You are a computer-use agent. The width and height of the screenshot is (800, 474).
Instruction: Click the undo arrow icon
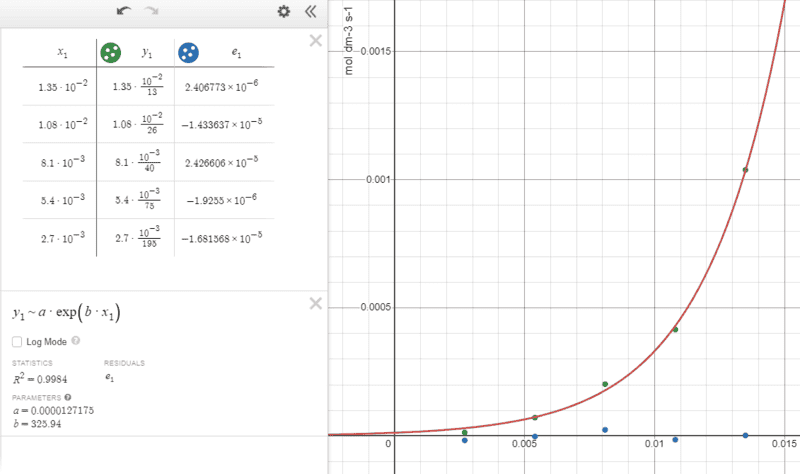pos(123,11)
